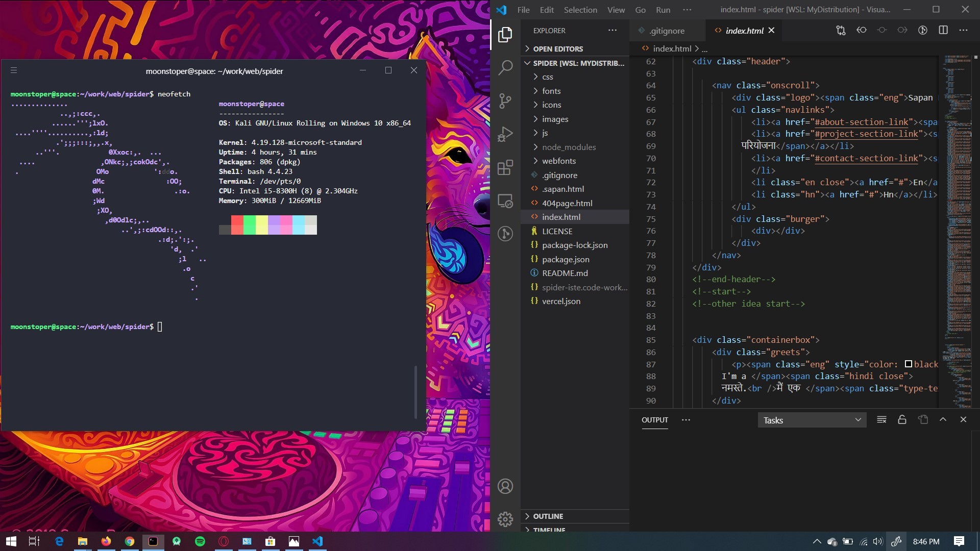Screen dimensions: 980x551
Task: Open the Remote Explorer view
Action: (505, 201)
